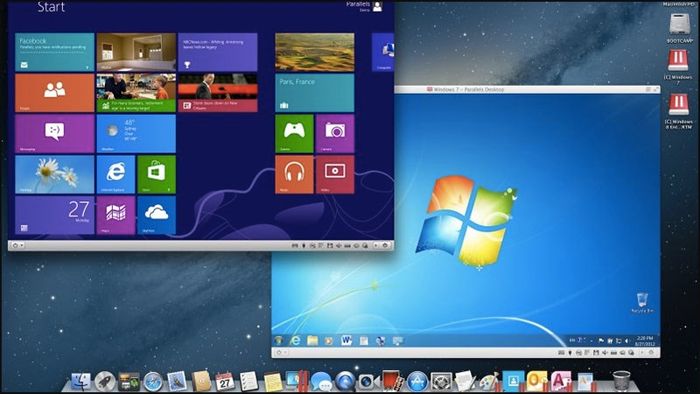The width and height of the screenshot is (700, 394).
Task: Open the Music headphones tile
Action: [294, 174]
